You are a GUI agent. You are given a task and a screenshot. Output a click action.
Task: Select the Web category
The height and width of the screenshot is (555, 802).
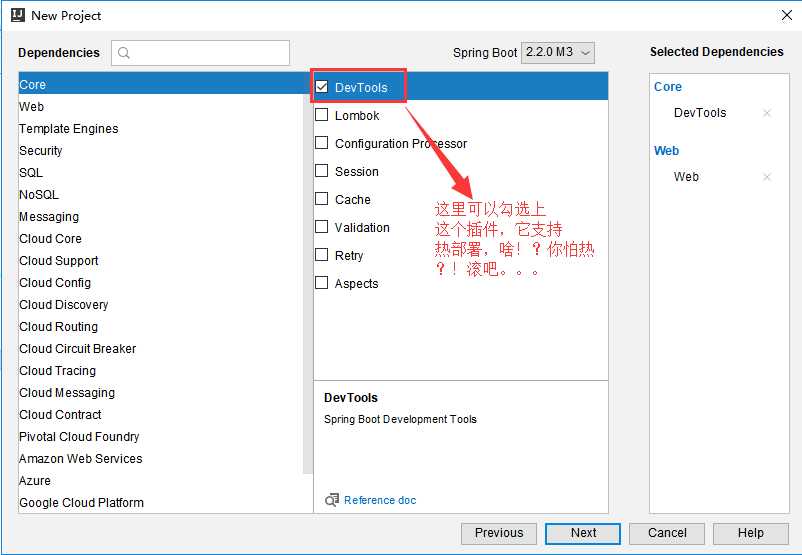pyautogui.click(x=161, y=106)
